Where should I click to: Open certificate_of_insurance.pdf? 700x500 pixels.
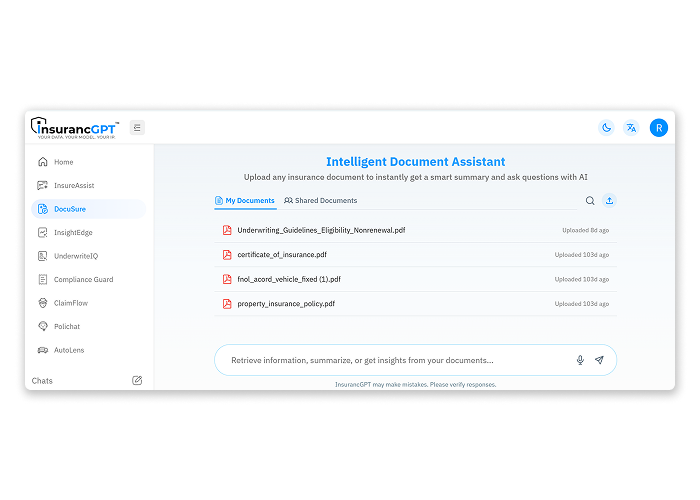[x=416, y=255]
